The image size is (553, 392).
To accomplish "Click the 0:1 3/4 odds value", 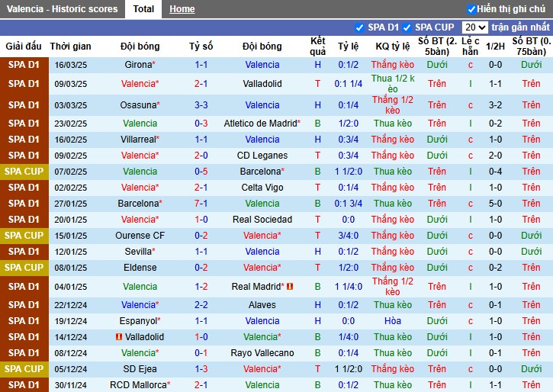I will [x=349, y=204].
